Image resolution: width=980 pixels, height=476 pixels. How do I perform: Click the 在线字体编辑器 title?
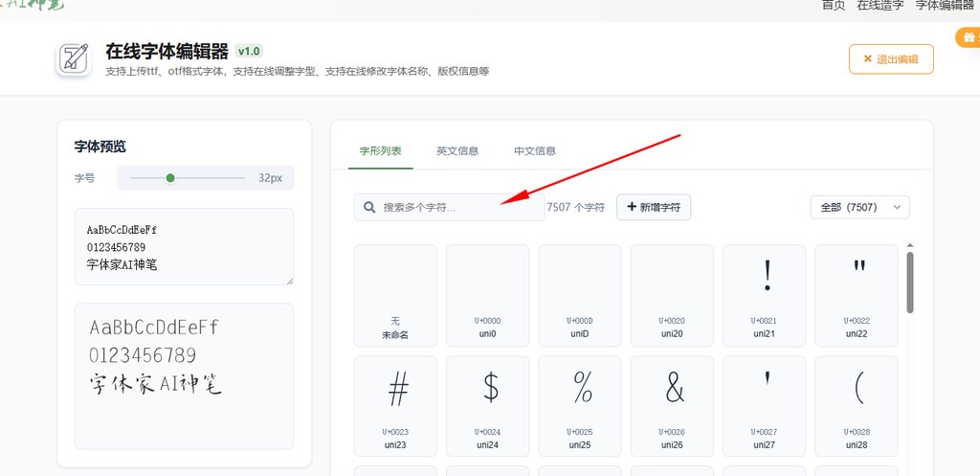[167, 51]
